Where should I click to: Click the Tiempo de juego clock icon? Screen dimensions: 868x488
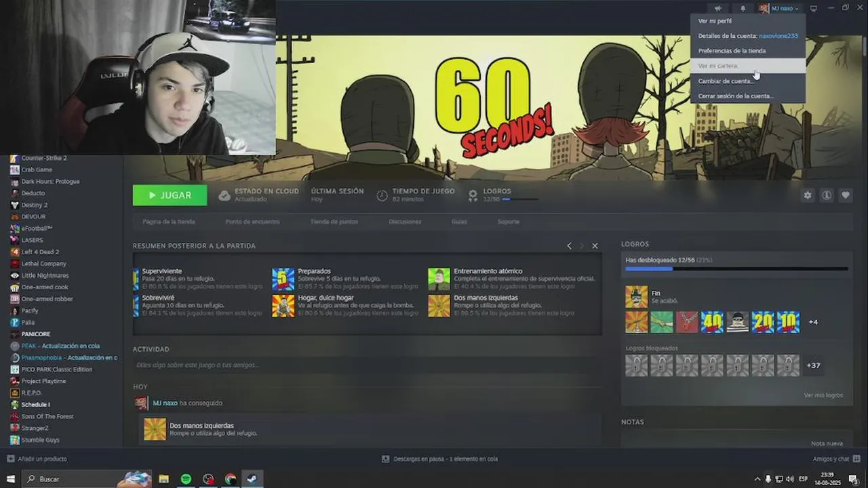tap(382, 195)
